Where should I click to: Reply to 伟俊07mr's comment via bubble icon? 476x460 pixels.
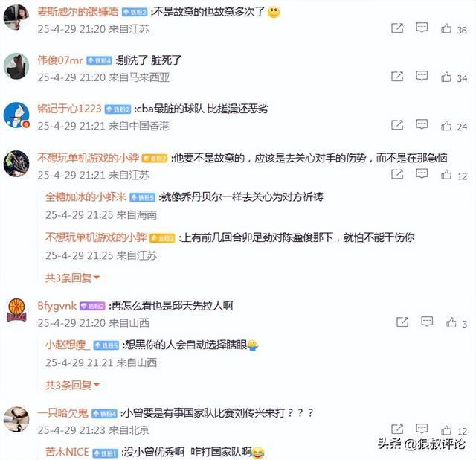click(x=422, y=76)
